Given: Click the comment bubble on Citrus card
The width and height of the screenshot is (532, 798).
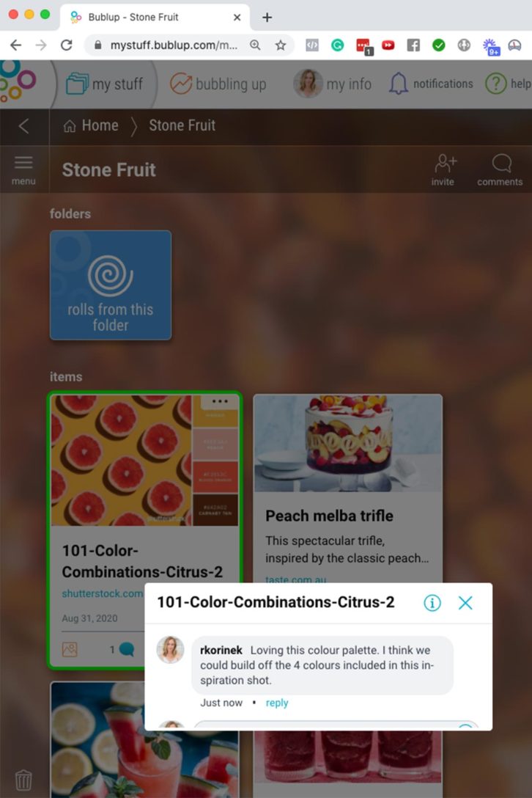Looking at the screenshot, I should pyautogui.click(x=126, y=649).
